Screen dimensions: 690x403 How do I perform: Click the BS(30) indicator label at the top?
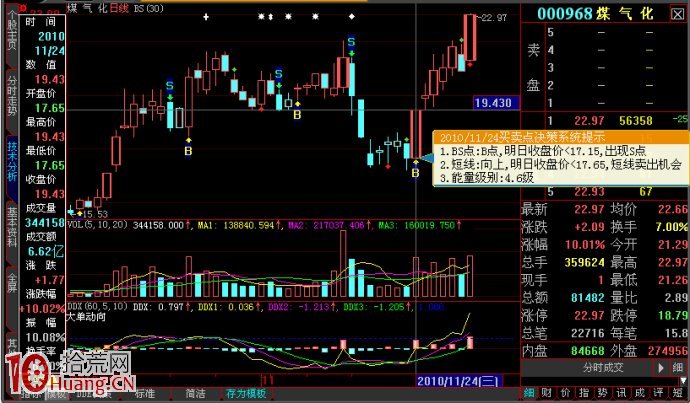point(148,8)
